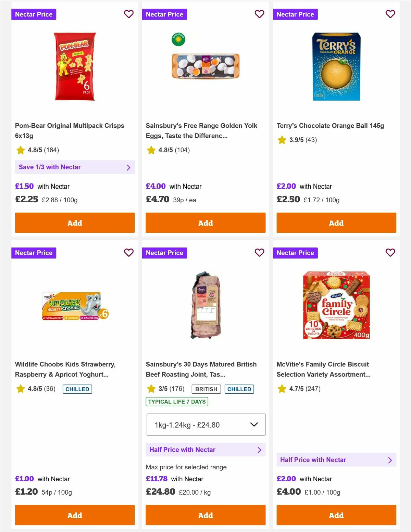Viewport: 411px width, 532px height.
Task: Expand Half Price with Nectar on Family Circle
Action: click(337, 460)
